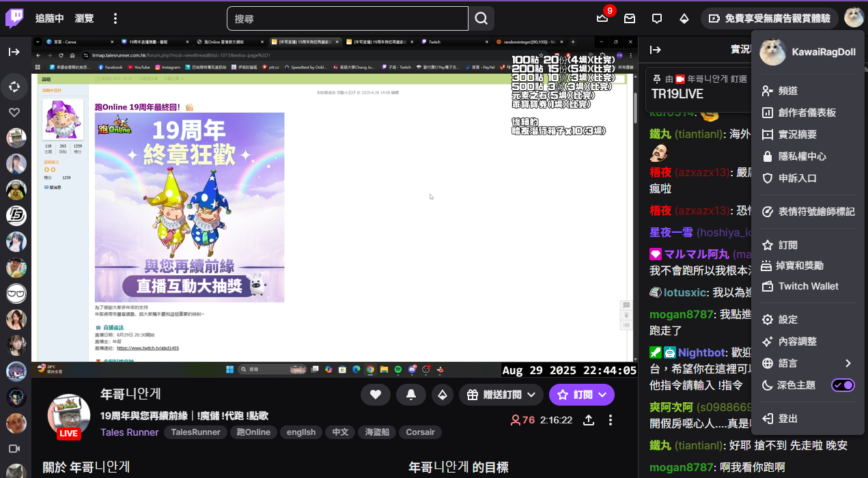This screenshot has width=868, height=478.
Task: Collapse the chat panel arrow
Action: point(656,50)
